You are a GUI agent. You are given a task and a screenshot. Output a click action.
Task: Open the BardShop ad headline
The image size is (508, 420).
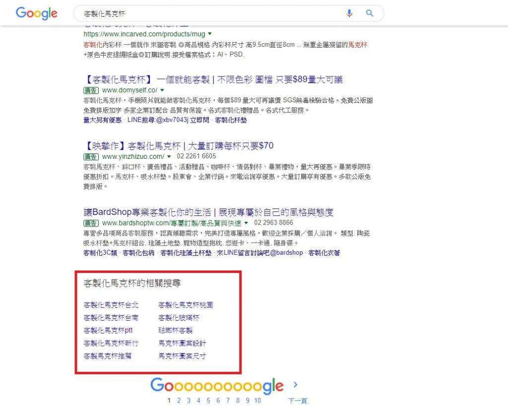pyautogui.click(x=209, y=212)
